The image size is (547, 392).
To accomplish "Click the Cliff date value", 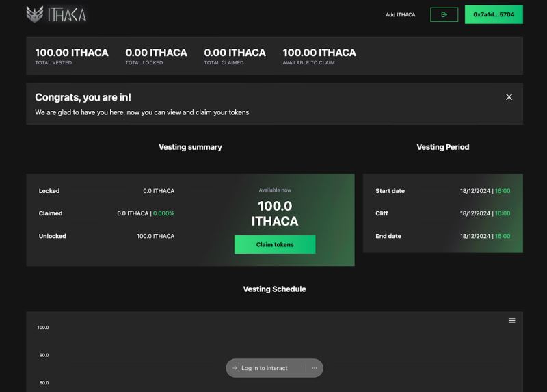I will click(485, 213).
